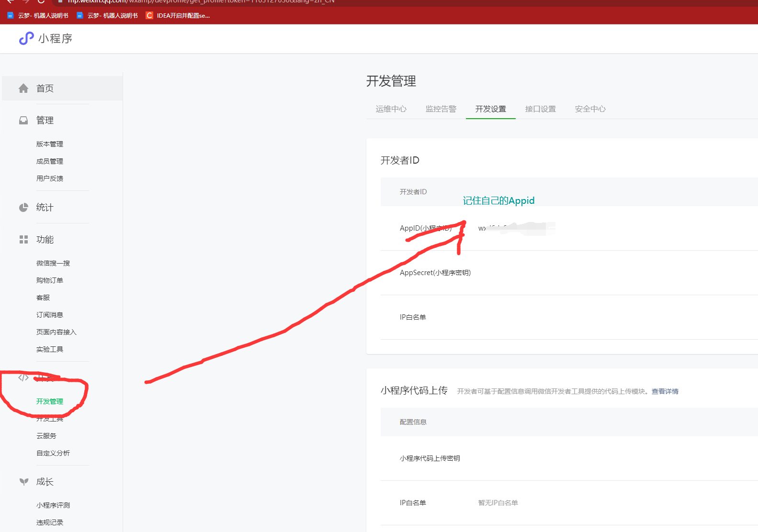Go to the 安全中心 tab

[590, 109]
